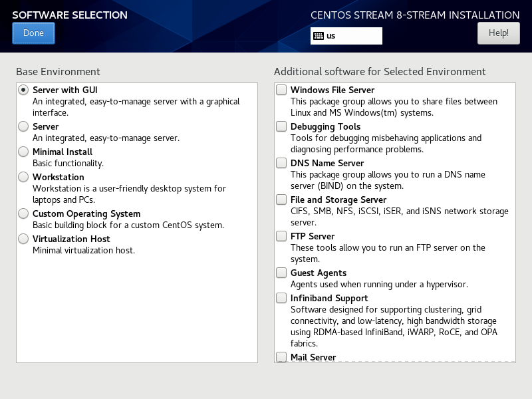The image size is (532, 399).
Task: Click the Done button
Action: point(33,33)
